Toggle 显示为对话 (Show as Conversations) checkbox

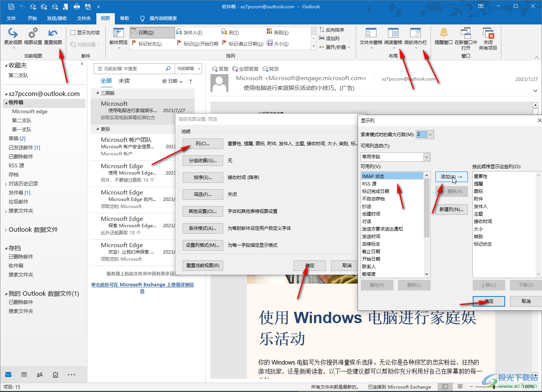(73, 33)
